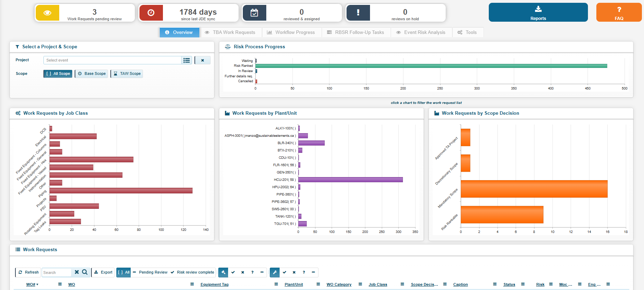Screen dimensions: 644x290
Task: Click the exclamation icon for reviews on hold
Action: [x=358, y=13]
